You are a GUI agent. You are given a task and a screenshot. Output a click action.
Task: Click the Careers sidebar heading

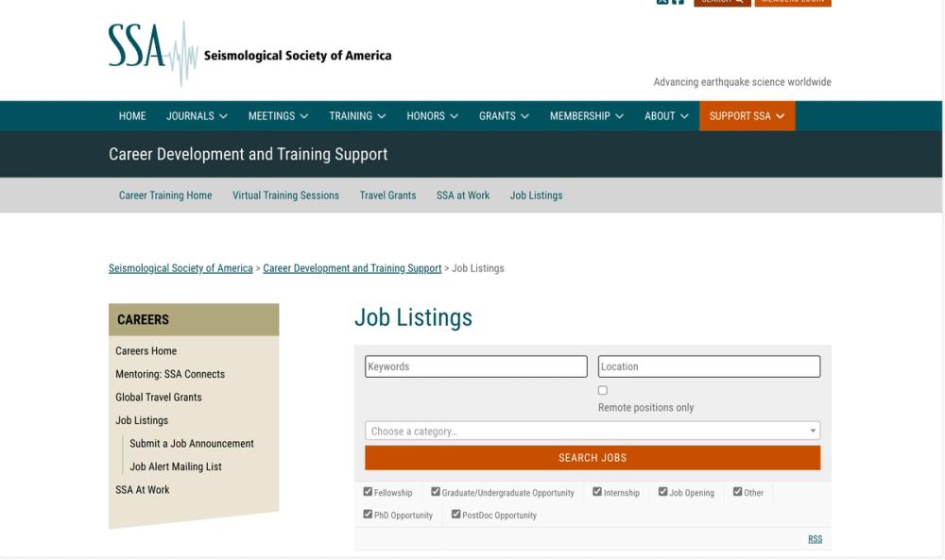(143, 320)
